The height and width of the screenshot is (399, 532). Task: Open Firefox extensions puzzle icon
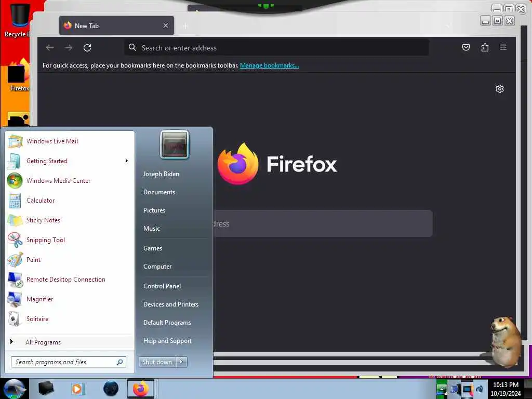tap(485, 47)
